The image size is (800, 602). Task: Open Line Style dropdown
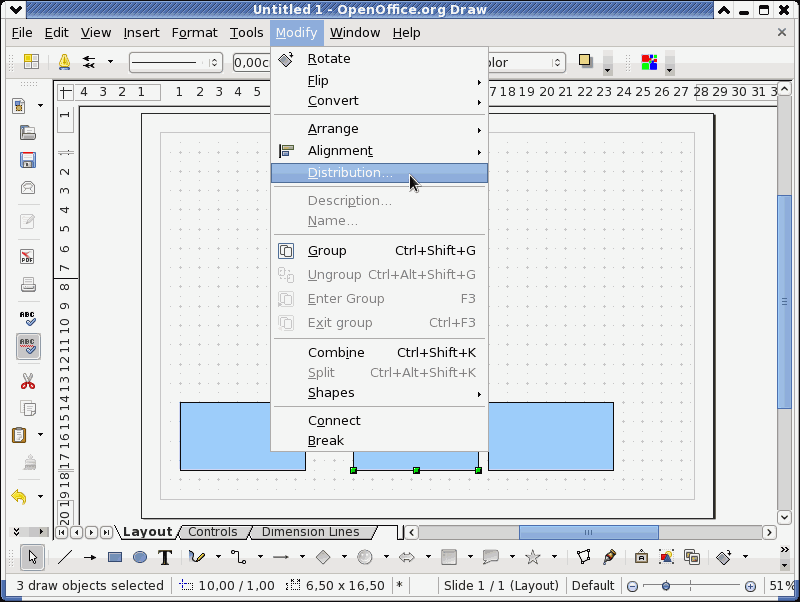point(176,62)
